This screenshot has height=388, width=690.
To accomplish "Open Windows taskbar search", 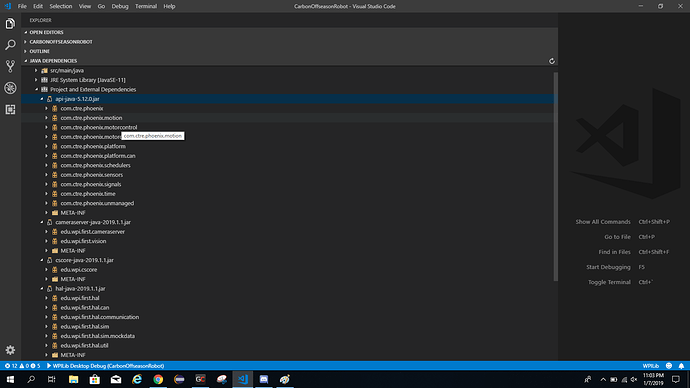I will tap(31, 379).
